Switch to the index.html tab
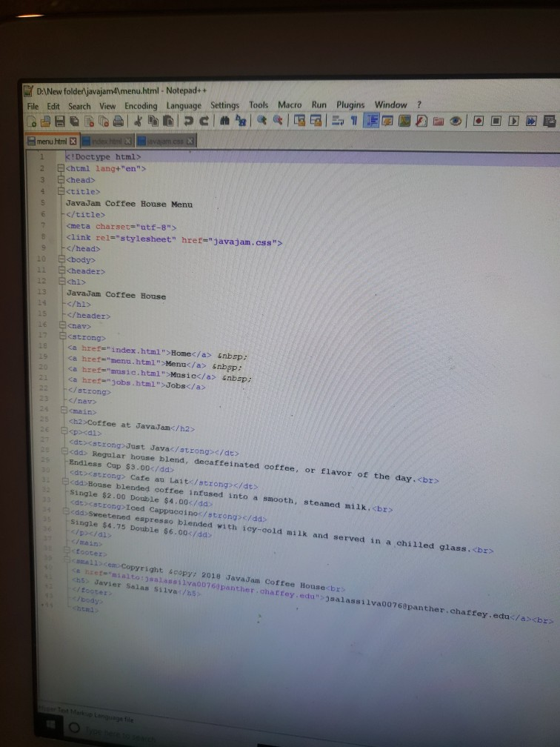Viewport: 560px width, 747px height. [106, 141]
